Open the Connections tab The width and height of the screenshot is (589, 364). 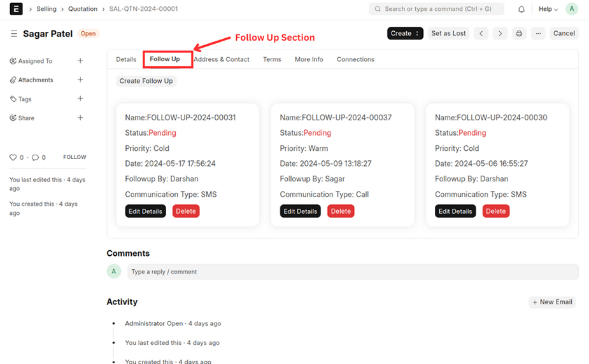pos(355,59)
